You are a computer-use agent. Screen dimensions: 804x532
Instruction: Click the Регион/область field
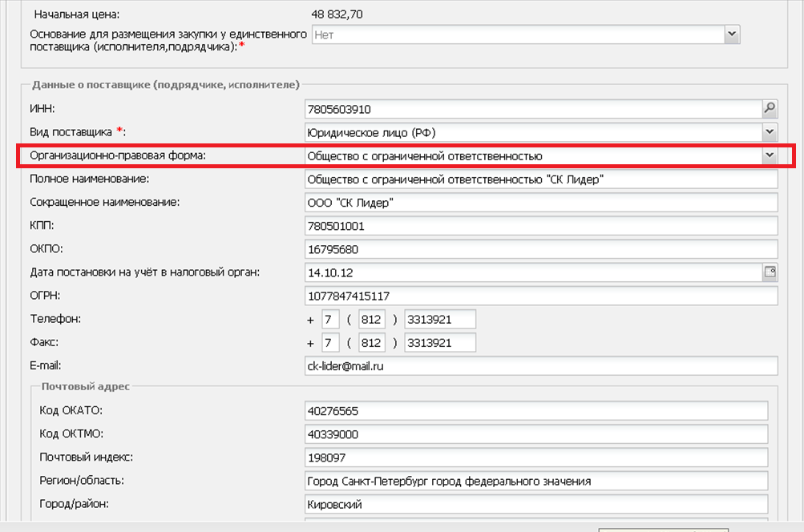[x=536, y=481]
